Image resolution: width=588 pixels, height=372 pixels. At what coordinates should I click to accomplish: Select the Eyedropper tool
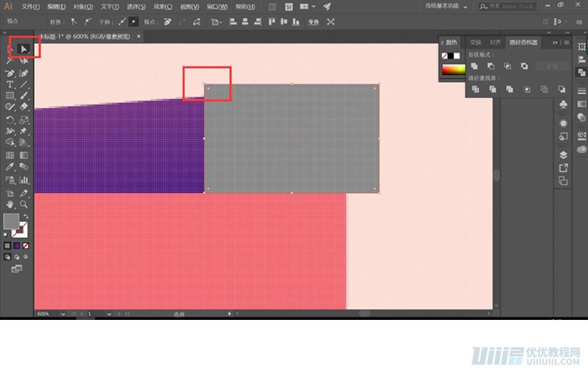(x=10, y=166)
